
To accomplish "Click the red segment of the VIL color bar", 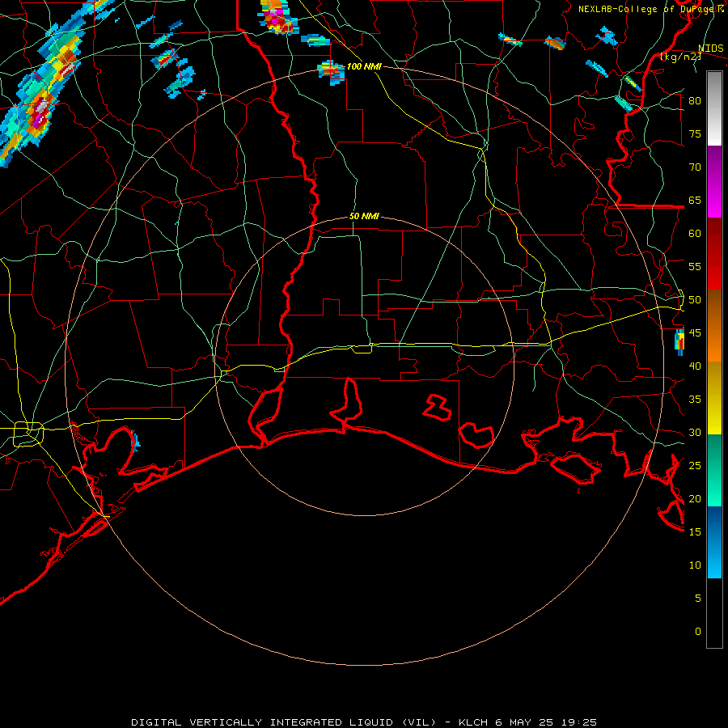I will (714, 253).
